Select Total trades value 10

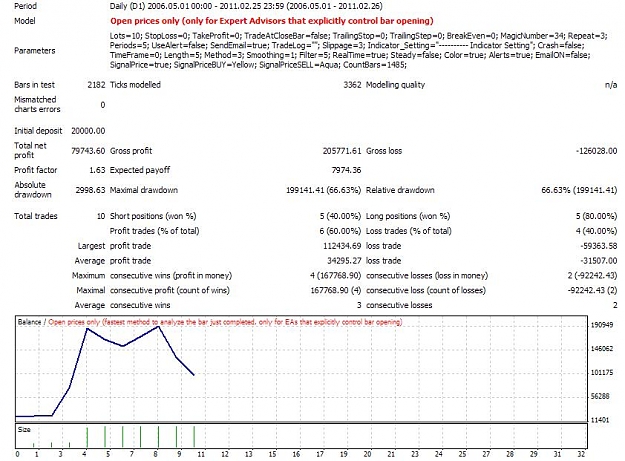101,216
